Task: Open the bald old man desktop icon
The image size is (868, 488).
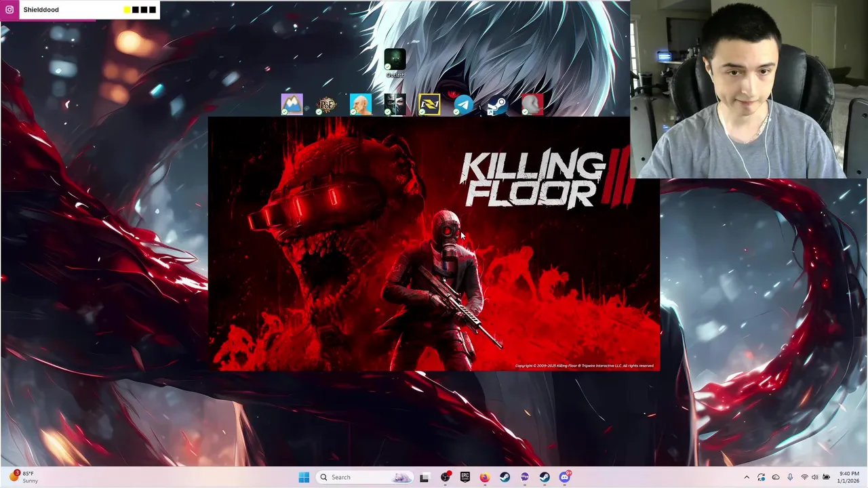Action: pyautogui.click(x=361, y=104)
